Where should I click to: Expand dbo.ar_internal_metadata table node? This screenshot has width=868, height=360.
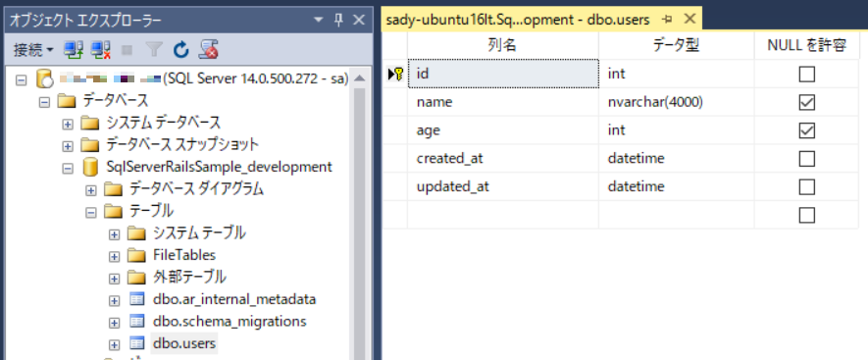click(114, 301)
